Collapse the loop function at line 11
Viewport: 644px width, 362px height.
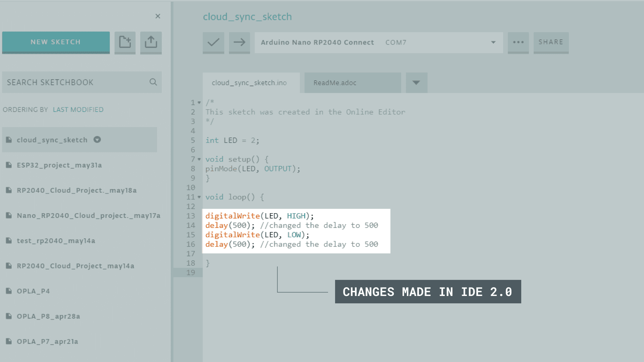click(x=199, y=197)
